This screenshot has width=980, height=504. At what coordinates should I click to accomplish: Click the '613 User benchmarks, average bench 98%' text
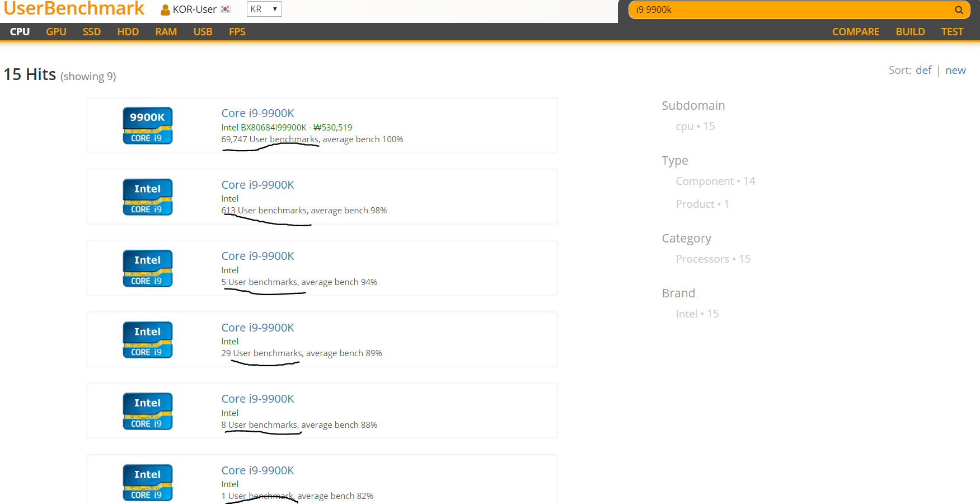(304, 211)
